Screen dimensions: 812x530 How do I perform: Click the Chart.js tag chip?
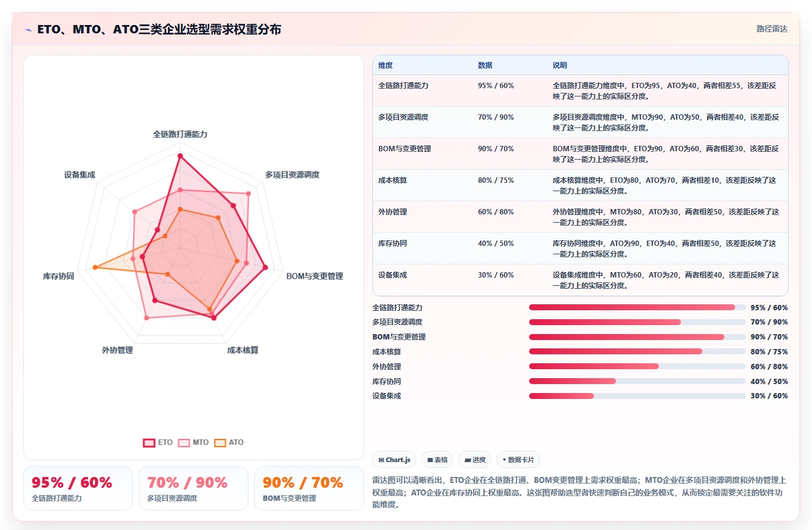tap(394, 460)
